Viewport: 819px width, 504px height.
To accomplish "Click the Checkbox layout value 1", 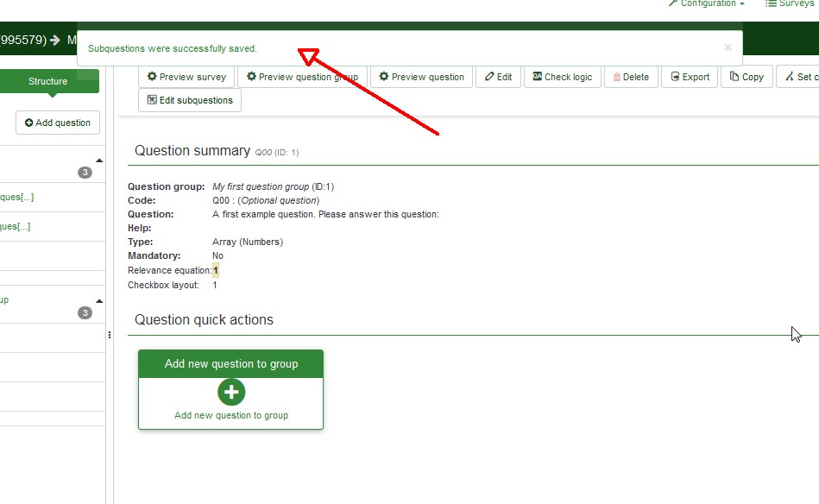I will (x=215, y=285).
